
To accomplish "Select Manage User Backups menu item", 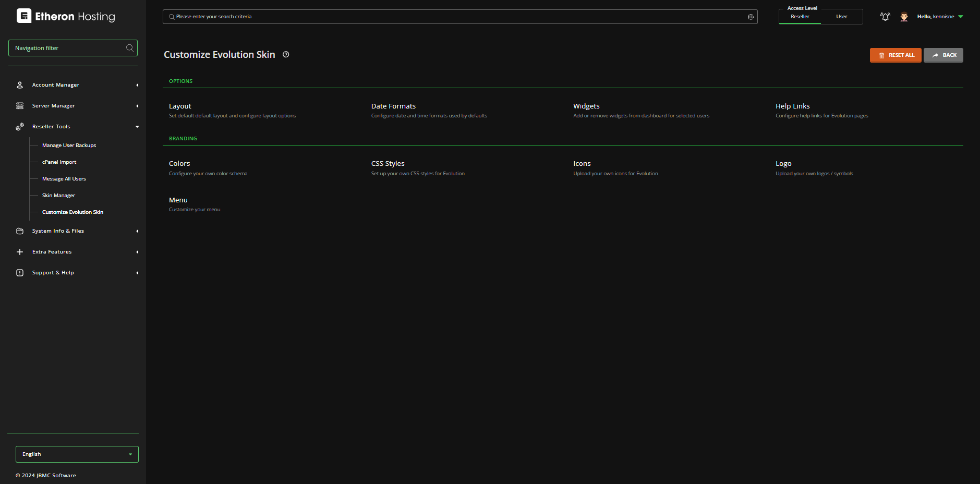I will pyautogui.click(x=69, y=146).
